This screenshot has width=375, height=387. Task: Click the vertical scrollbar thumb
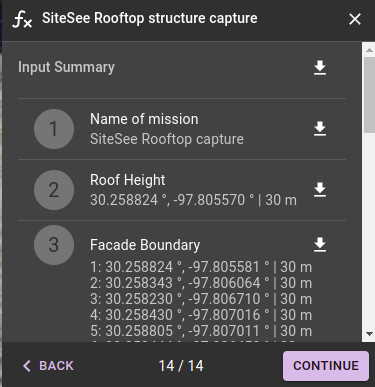click(369, 95)
